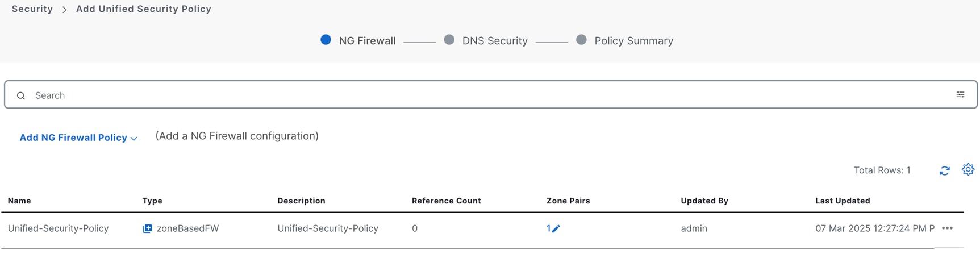This screenshot has height=275, width=980.
Task: Open row actions three-dot menu
Action: tap(947, 228)
